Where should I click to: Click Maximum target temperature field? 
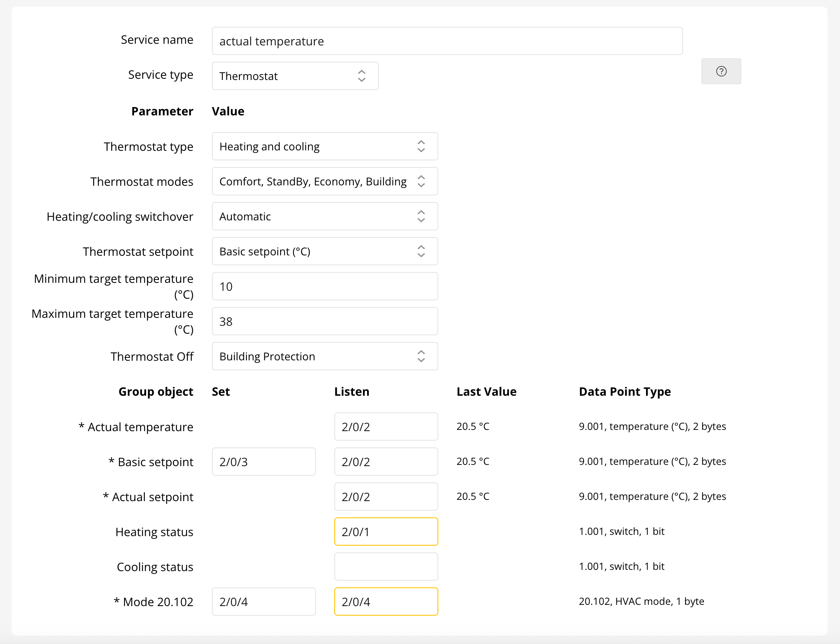pos(325,321)
